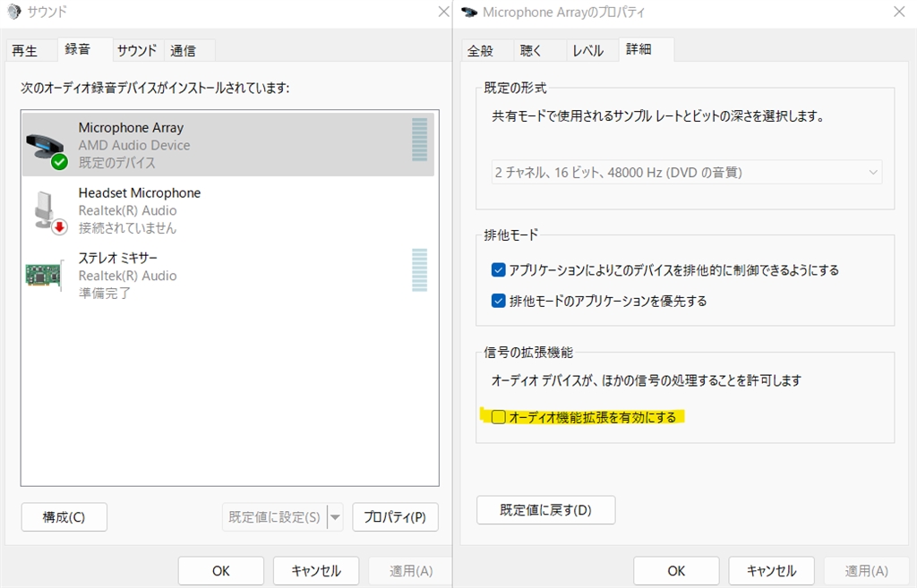Click the ステレオ ミキサー level meter
Viewport: 917px width, 588px height.
coord(419,269)
